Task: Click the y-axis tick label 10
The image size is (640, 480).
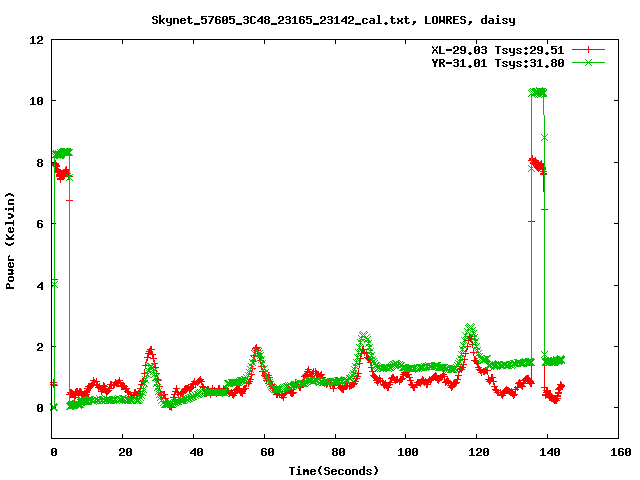Action: (x=36, y=101)
